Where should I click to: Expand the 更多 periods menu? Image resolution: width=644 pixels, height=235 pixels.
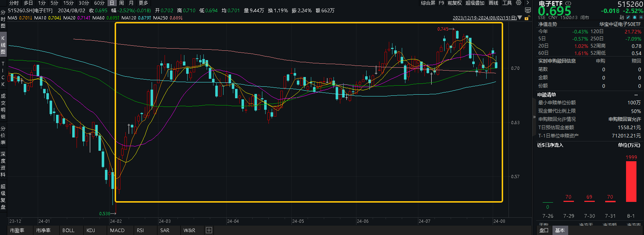click(x=143, y=3)
